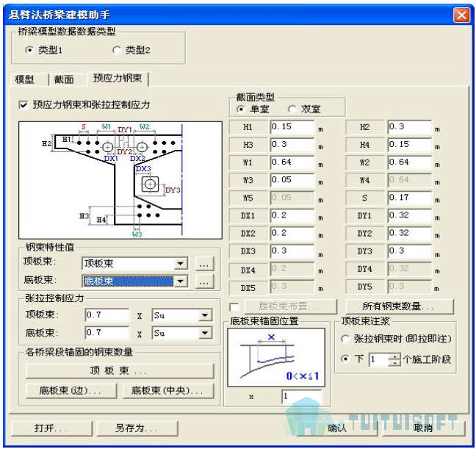Confirm with the 确认 button

[x=337, y=428]
